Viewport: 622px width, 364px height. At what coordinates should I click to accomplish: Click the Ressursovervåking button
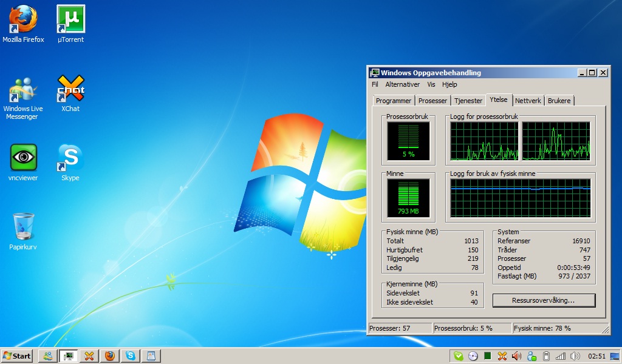point(544,300)
